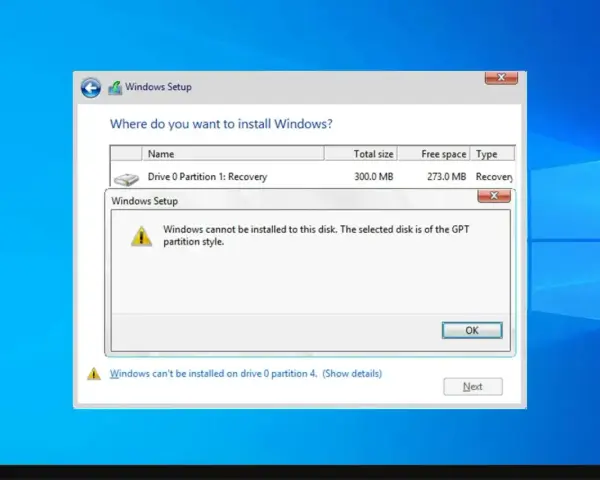Screen dimensions: 600x480
Task: Sort by the Total size column header
Action: click(x=360, y=154)
